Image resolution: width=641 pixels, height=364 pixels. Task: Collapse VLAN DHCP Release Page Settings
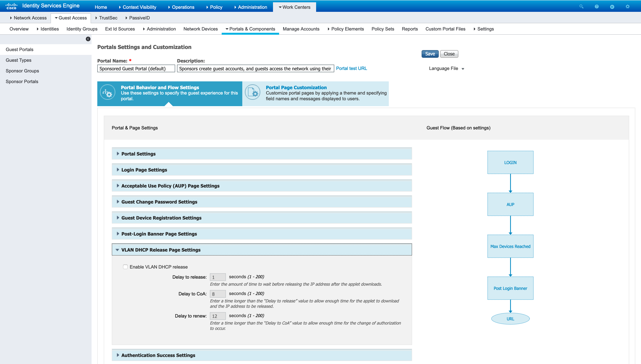coord(262,250)
